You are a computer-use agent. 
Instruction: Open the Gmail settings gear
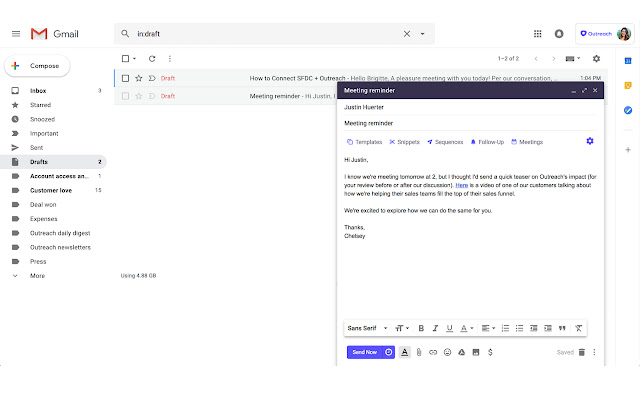click(x=596, y=59)
